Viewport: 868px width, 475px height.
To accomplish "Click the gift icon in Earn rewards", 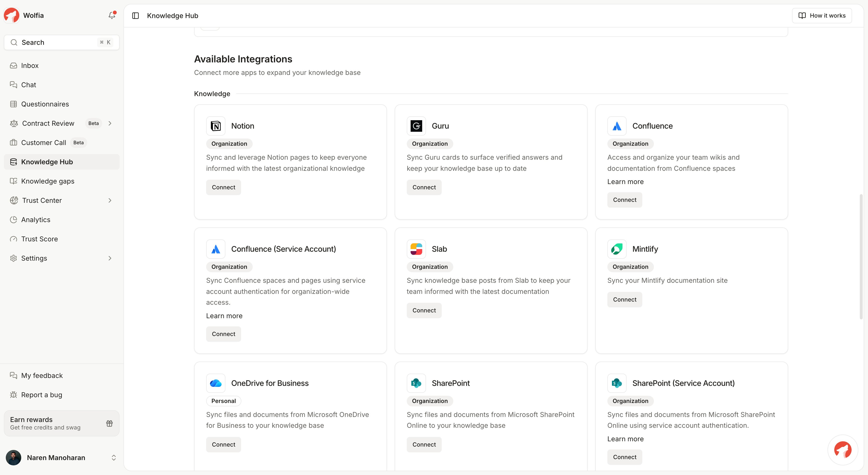I will click(109, 423).
